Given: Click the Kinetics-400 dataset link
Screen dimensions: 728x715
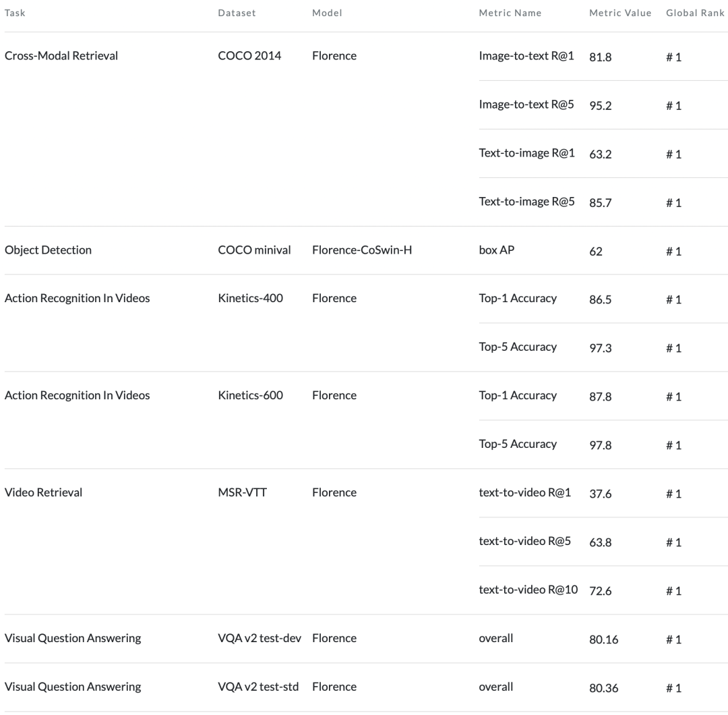Looking at the screenshot, I should [250, 299].
